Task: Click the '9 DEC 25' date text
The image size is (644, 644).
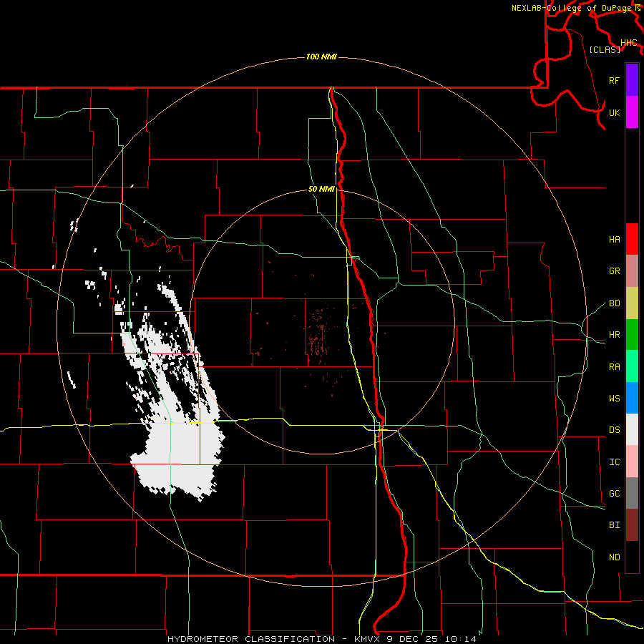Action: pos(413,639)
